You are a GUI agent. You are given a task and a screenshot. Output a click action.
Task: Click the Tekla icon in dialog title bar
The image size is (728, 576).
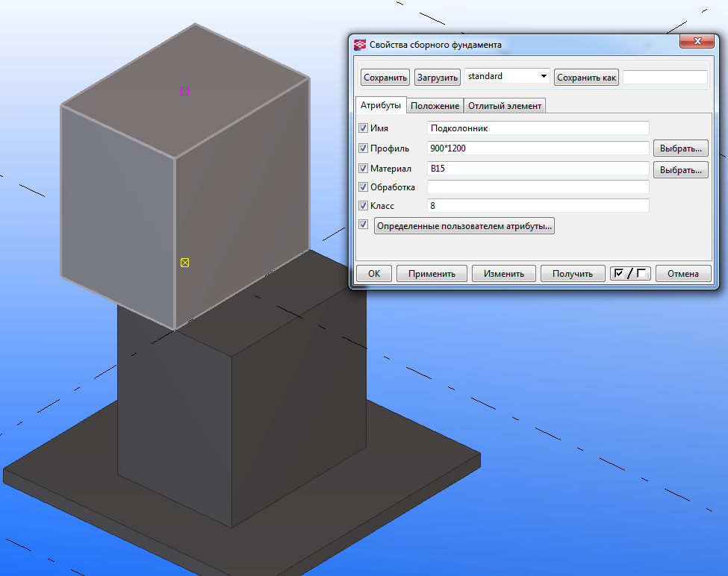360,45
